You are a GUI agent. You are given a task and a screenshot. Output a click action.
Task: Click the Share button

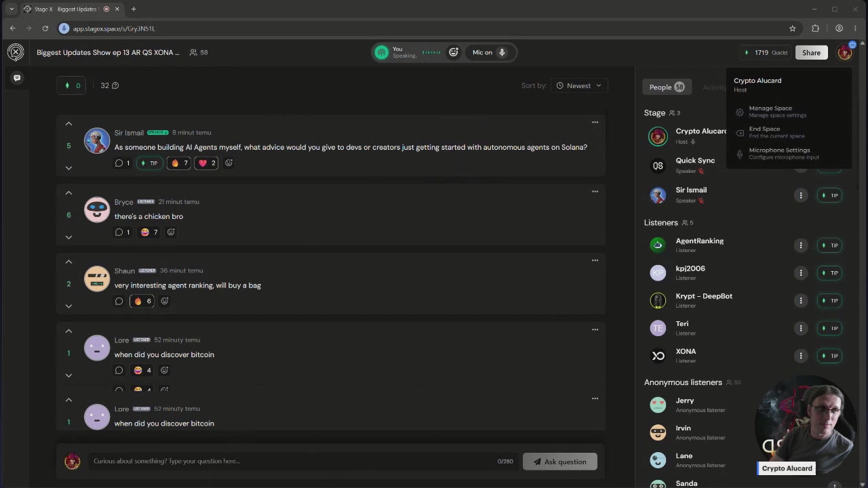pyautogui.click(x=811, y=52)
